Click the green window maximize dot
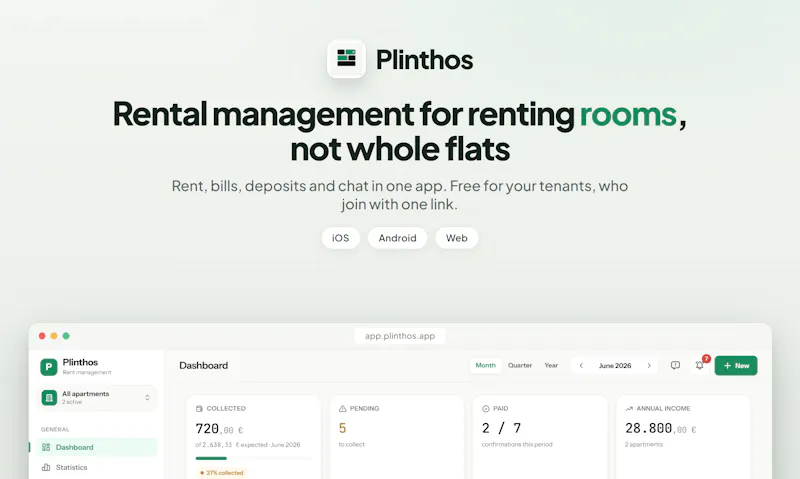 (66, 336)
